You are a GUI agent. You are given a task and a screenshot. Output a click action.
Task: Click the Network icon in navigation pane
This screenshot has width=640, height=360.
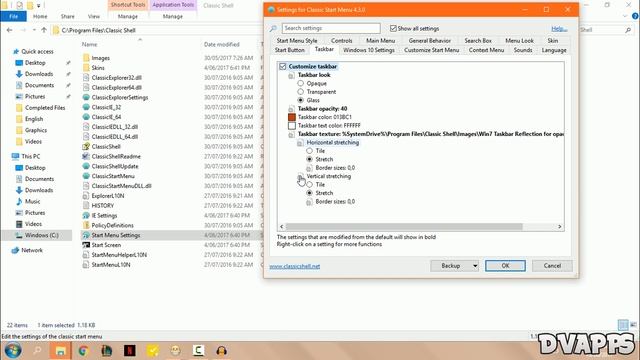coord(16,250)
